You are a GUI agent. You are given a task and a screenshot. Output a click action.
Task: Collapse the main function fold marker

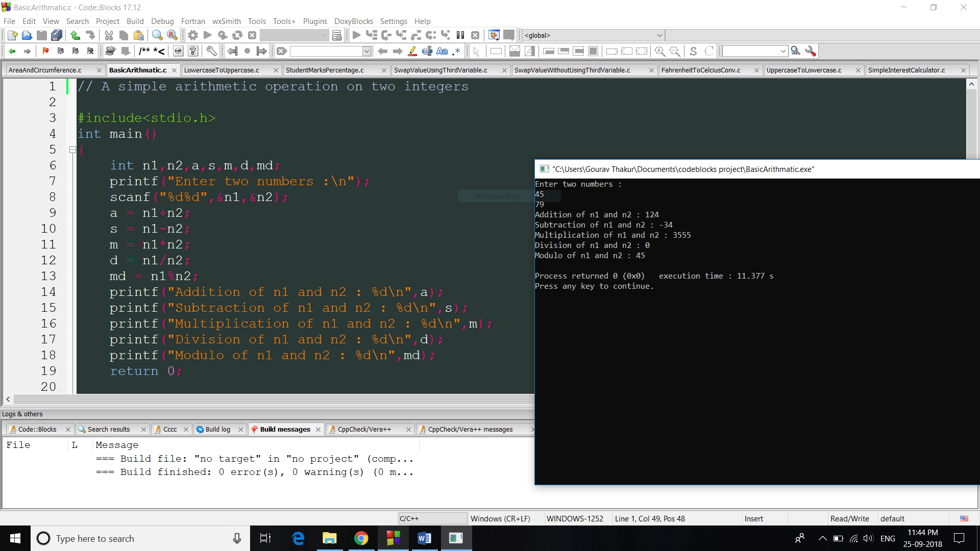coord(72,149)
